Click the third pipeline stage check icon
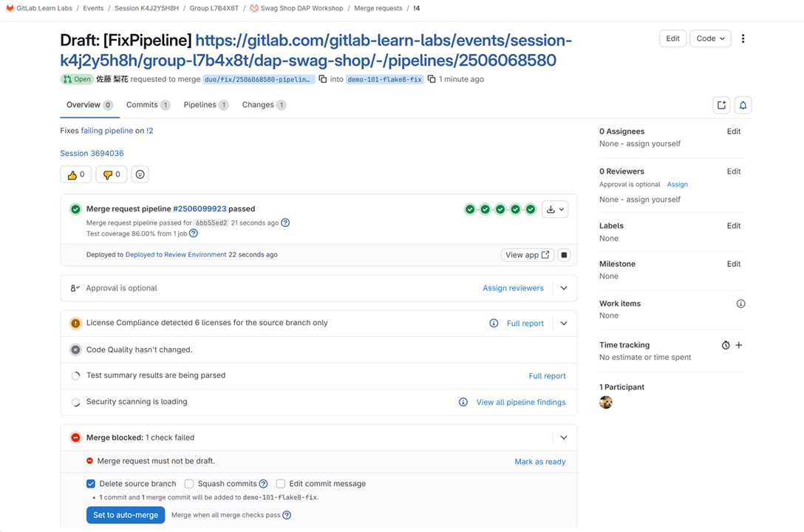804x532 pixels. click(500, 209)
